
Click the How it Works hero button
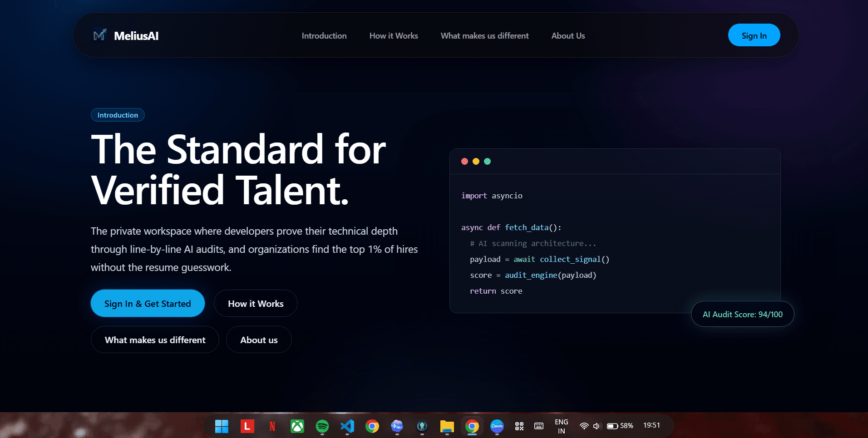[x=256, y=303]
